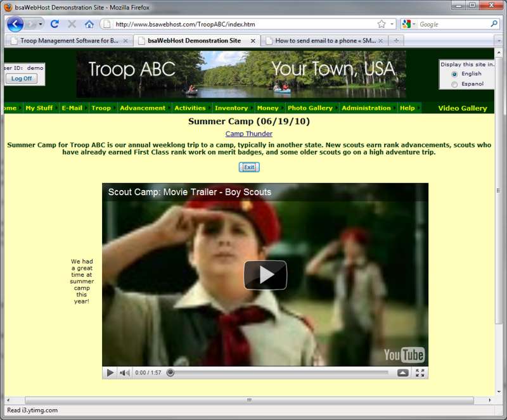This screenshot has width=507, height=420.
Task: Select Espanol language radio button
Action: point(454,84)
